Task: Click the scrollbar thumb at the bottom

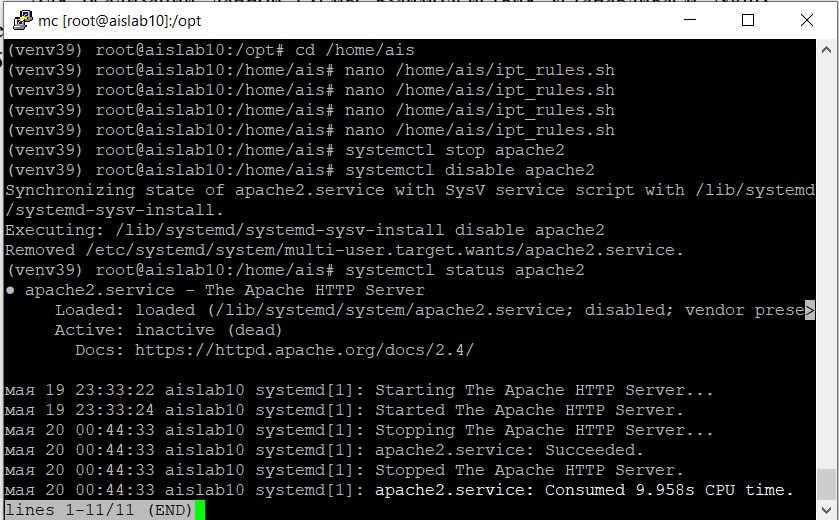Action: tap(826, 484)
